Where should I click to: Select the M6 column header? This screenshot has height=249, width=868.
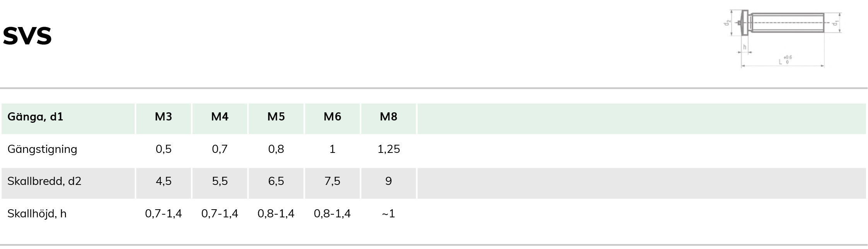(x=333, y=119)
